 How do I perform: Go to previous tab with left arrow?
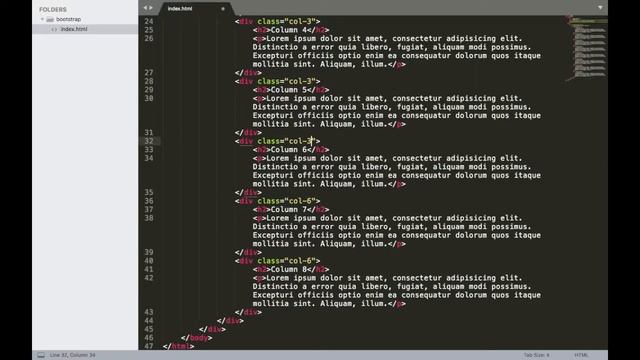coord(145,8)
